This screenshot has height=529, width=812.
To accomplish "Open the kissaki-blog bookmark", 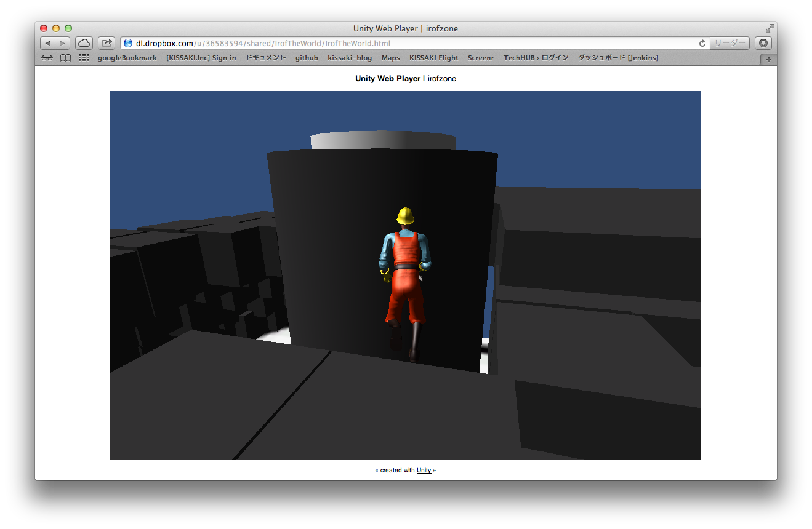I will tap(350, 58).
